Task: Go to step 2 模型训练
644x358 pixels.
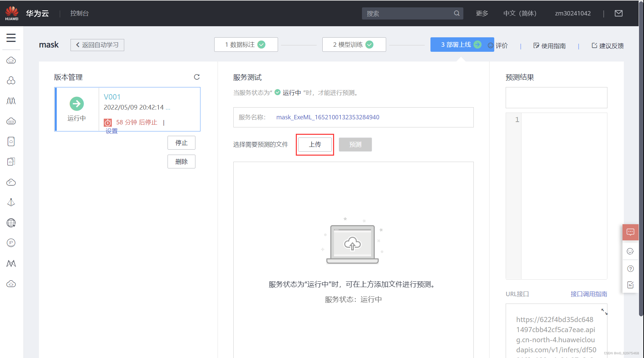Action: [354, 44]
